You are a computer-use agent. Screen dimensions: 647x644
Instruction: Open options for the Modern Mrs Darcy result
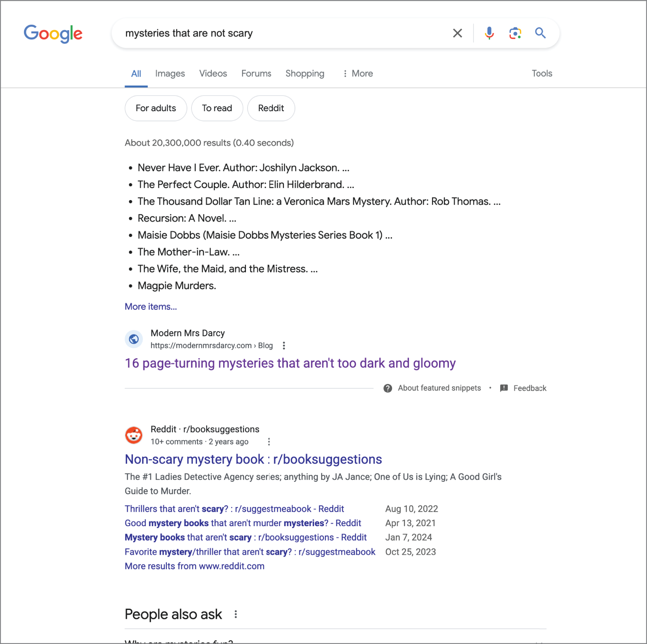(284, 346)
